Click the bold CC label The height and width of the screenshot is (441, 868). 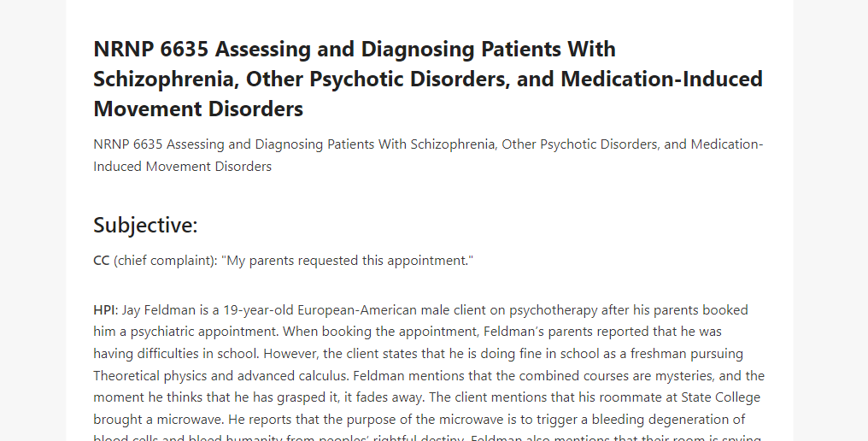coord(102,261)
